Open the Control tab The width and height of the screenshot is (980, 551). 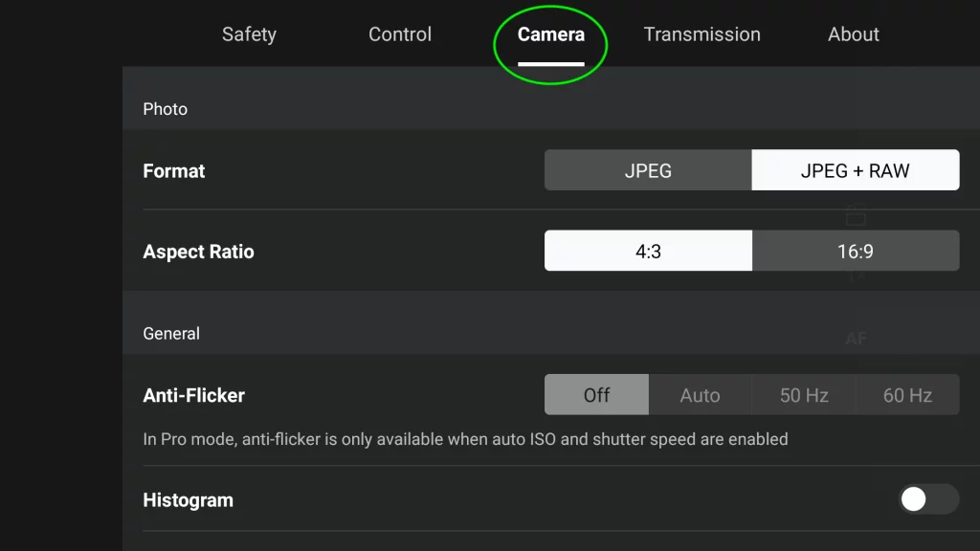400,34
